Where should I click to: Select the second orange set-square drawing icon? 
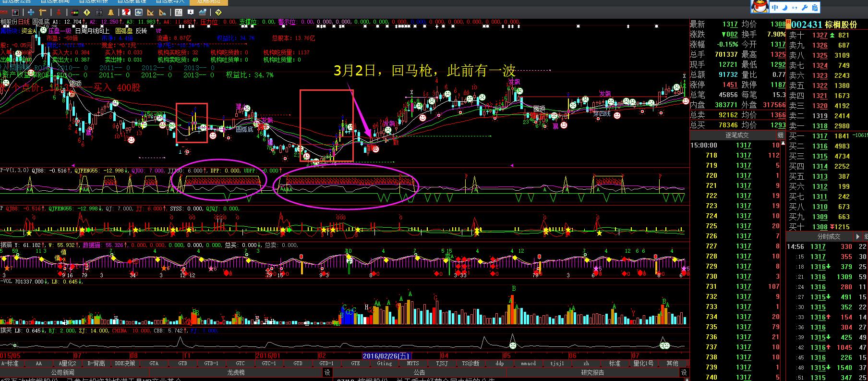[x=162, y=12]
